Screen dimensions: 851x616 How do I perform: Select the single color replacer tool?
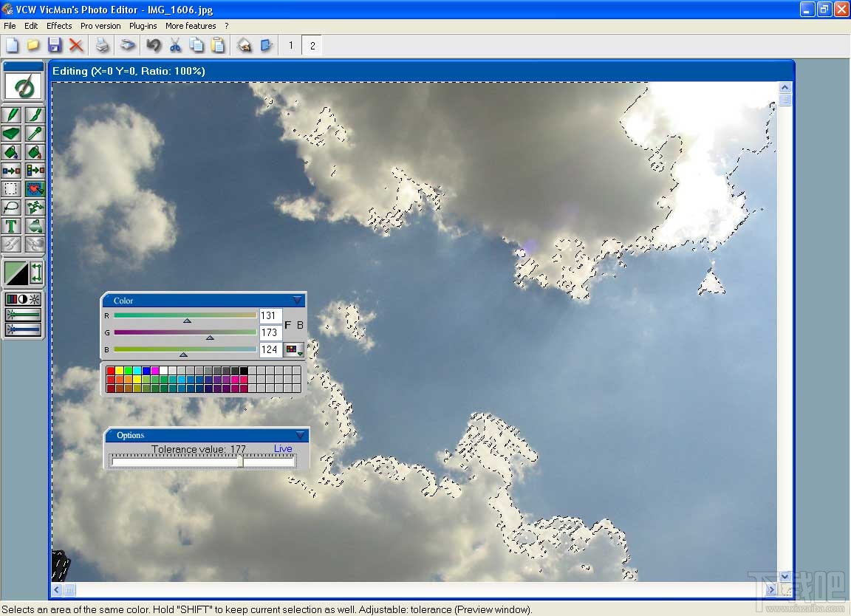(x=11, y=171)
